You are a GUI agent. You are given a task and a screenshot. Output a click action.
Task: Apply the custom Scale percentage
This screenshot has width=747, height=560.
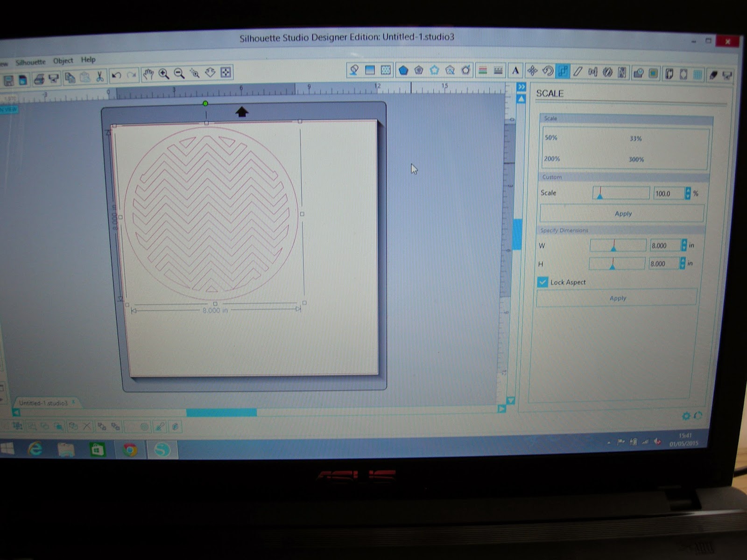[622, 214]
